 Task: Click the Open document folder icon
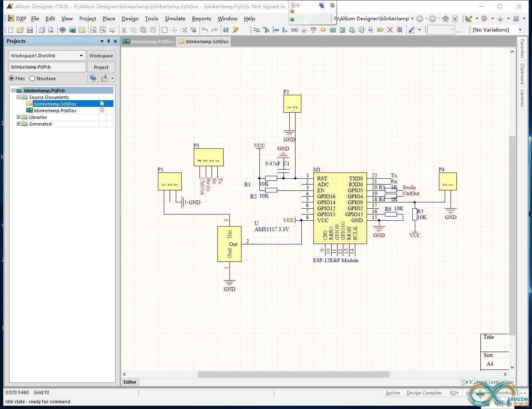20,30
